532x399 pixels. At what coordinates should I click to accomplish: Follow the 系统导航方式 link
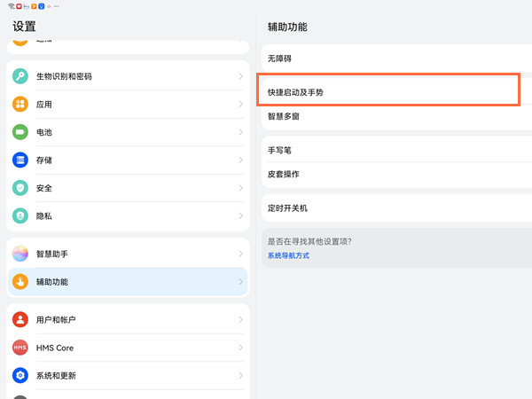[289, 255]
